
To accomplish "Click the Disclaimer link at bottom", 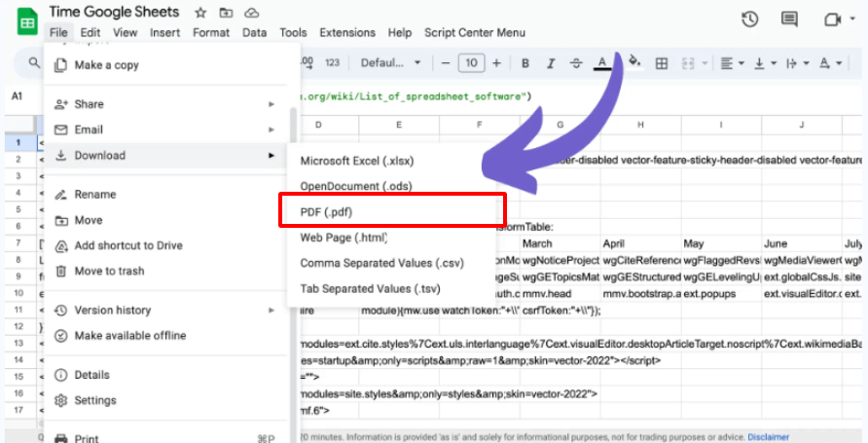I will [x=768, y=437].
